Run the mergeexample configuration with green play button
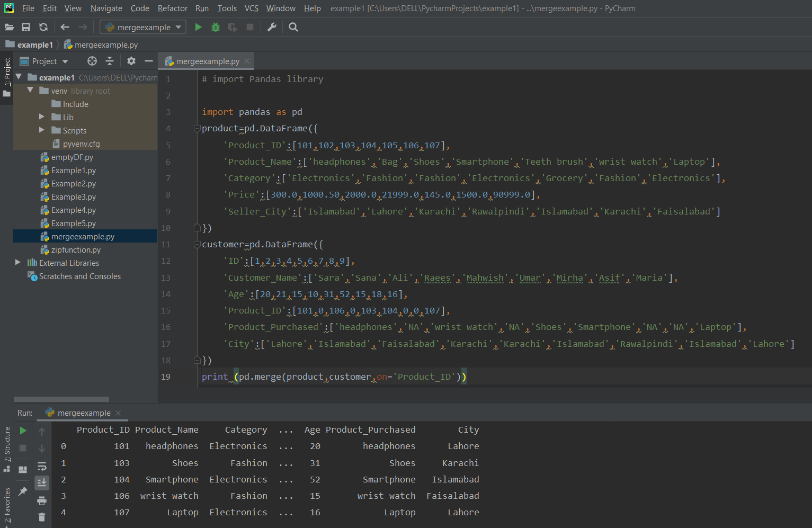Screen dimensions: 812x528 pos(198,27)
